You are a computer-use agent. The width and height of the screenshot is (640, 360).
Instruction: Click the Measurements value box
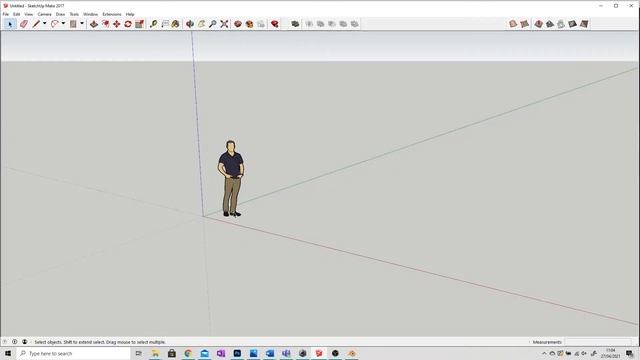(598, 342)
